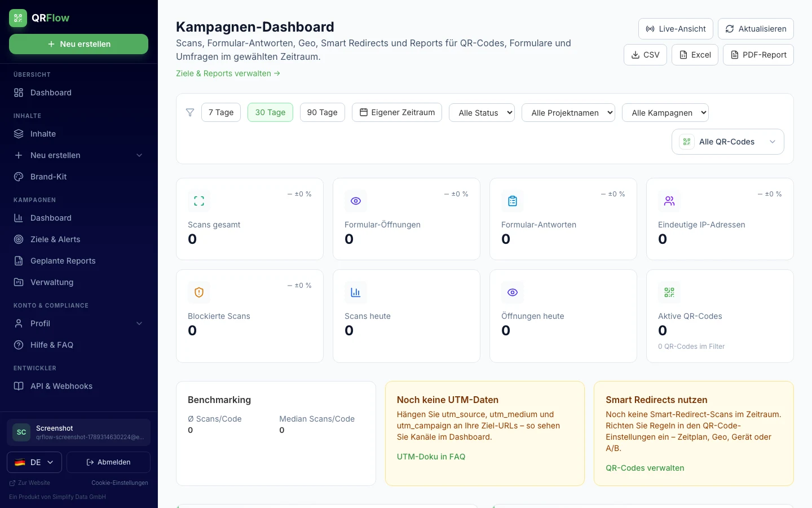Export data as CSV
The image size is (812, 508).
coord(645,55)
